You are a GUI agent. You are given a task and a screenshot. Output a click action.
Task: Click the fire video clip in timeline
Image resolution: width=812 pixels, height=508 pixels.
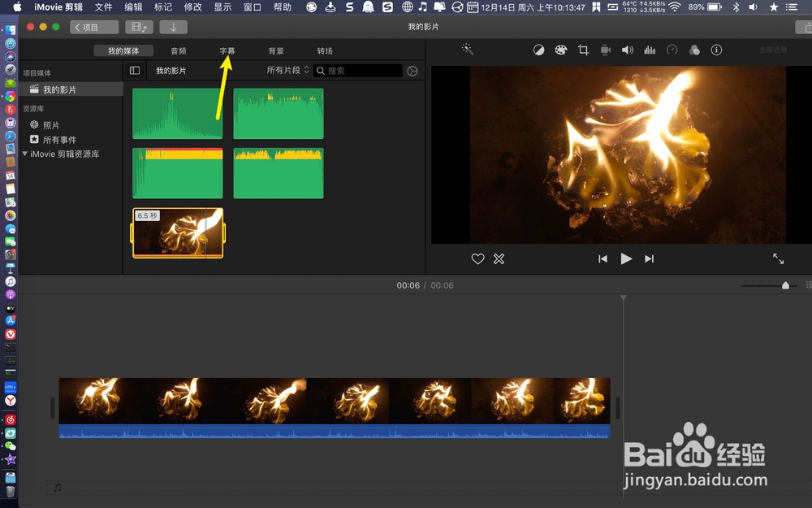tap(335, 401)
